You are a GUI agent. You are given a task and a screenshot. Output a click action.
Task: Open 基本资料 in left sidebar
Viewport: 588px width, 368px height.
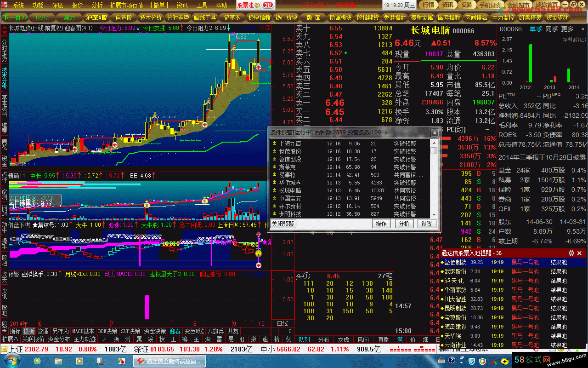(x=4, y=106)
